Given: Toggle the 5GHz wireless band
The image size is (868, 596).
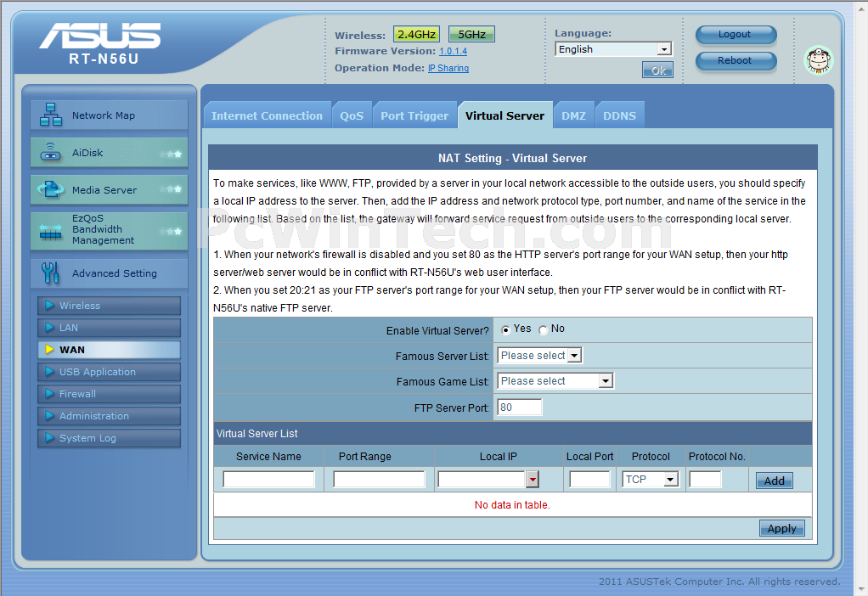Looking at the screenshot, I should click(x=471, y=34).
